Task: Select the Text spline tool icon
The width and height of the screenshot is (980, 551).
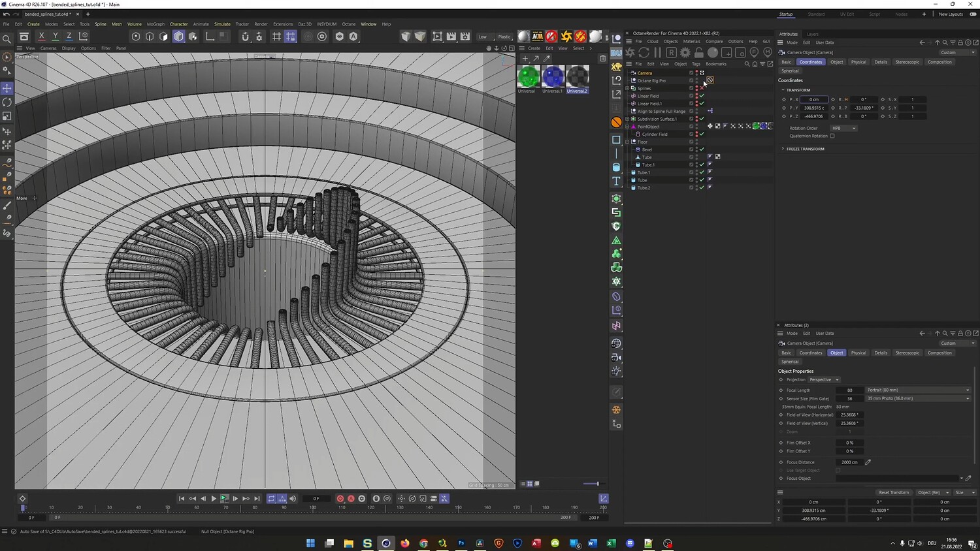Action: [616, 181]
